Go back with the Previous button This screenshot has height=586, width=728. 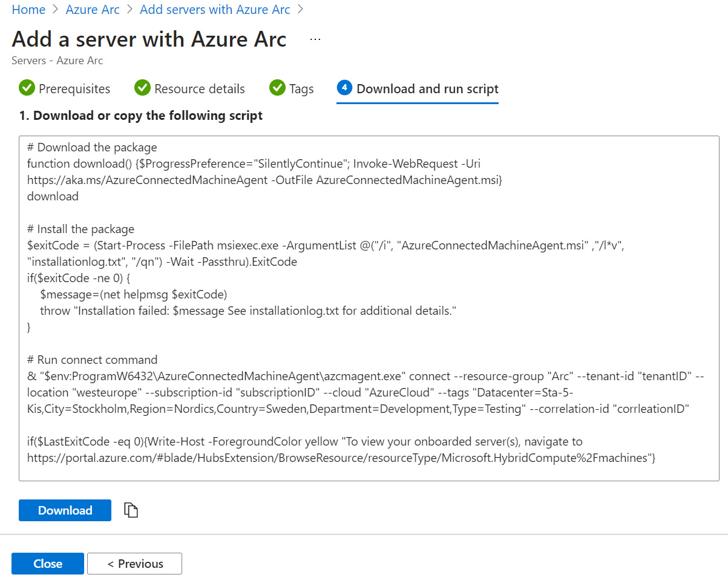coord(134,564)
